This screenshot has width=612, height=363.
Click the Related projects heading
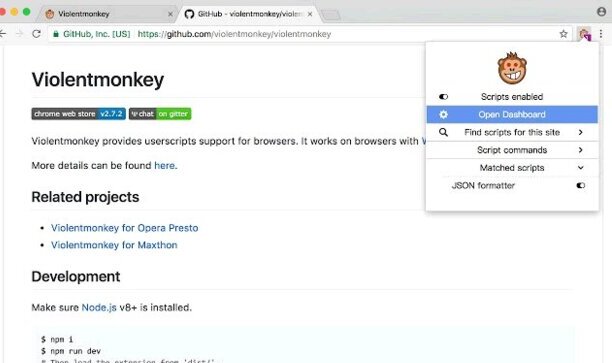pos(85,197)
